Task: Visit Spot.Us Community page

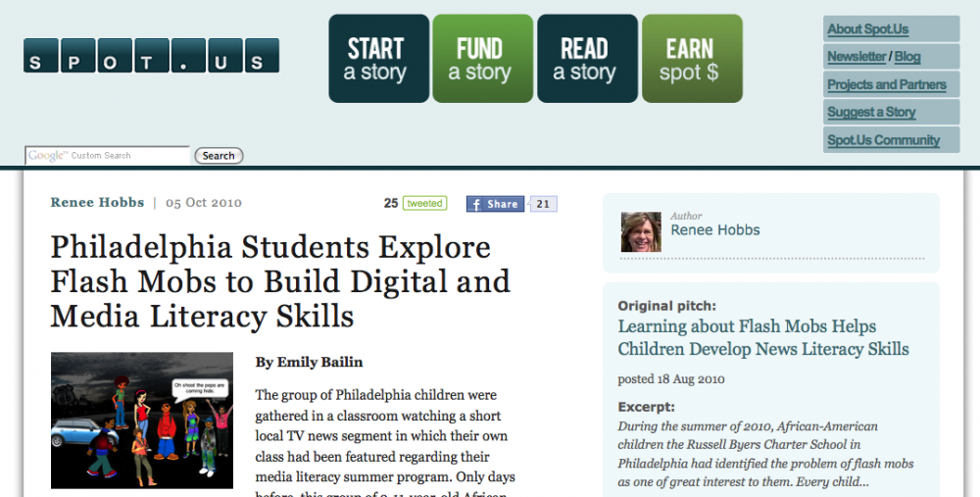Action: (883, 140)
